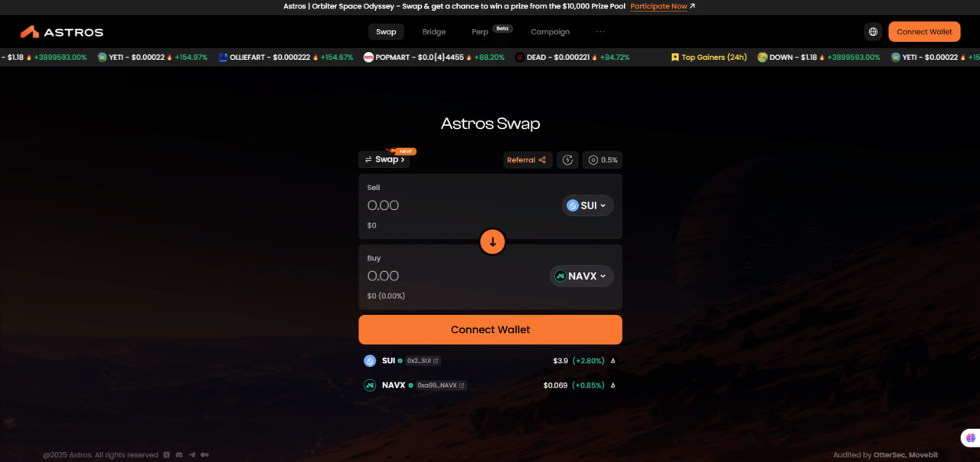This screenshot has width=980, height=462.
Task: Follow the Participate Now link
Action: pos(658,6)
